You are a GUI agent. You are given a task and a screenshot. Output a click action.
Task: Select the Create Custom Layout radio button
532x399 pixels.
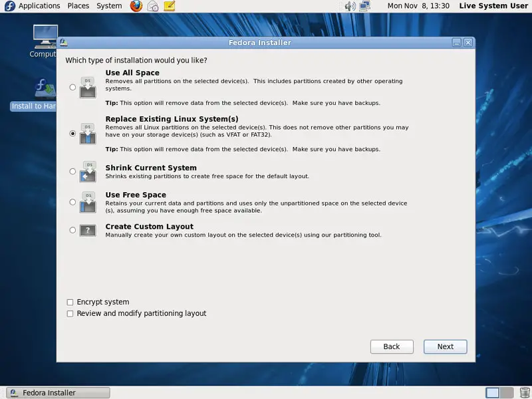(72, 230)
